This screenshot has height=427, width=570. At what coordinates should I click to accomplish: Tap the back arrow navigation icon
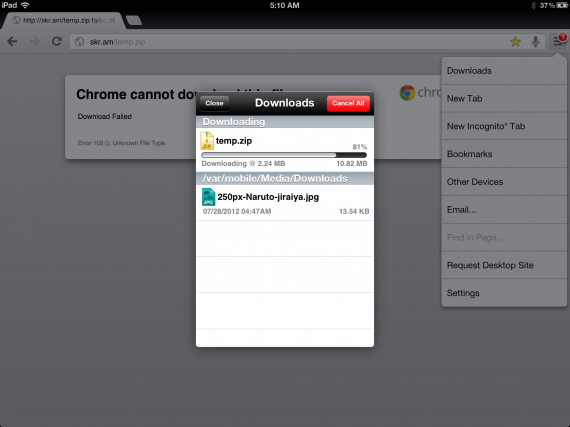click(x=12, y=41)
